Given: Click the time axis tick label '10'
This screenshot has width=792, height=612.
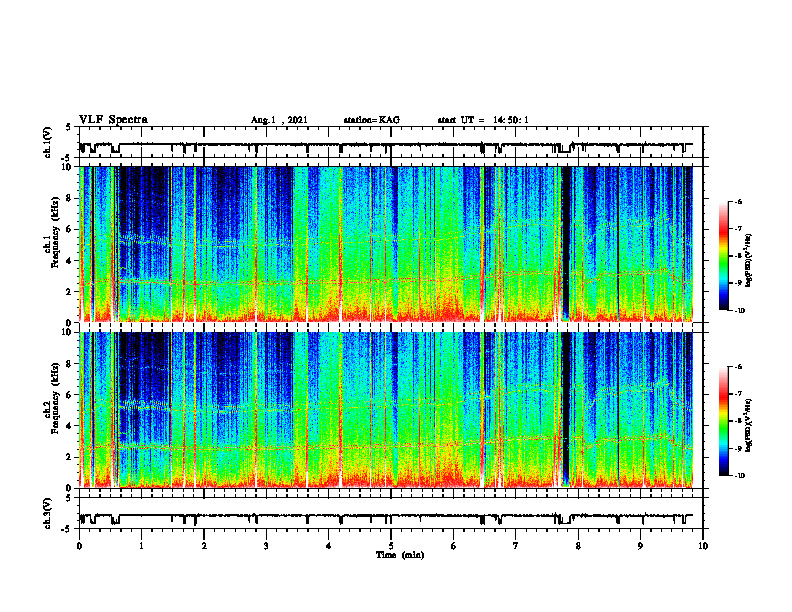Looking at the screenshot, I should pyautogui.click(x=703, y=546).
